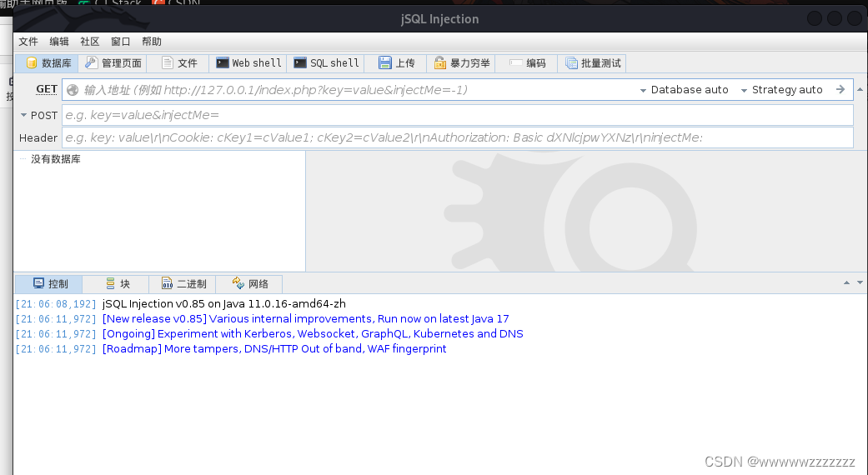Viewport: 868px width, 475px height.
Task: Open the Strategy auto dropdown
Action: 781,89
